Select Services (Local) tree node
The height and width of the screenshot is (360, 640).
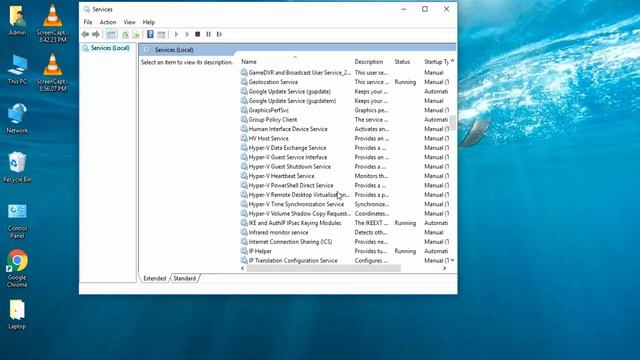tap(110, 48)
